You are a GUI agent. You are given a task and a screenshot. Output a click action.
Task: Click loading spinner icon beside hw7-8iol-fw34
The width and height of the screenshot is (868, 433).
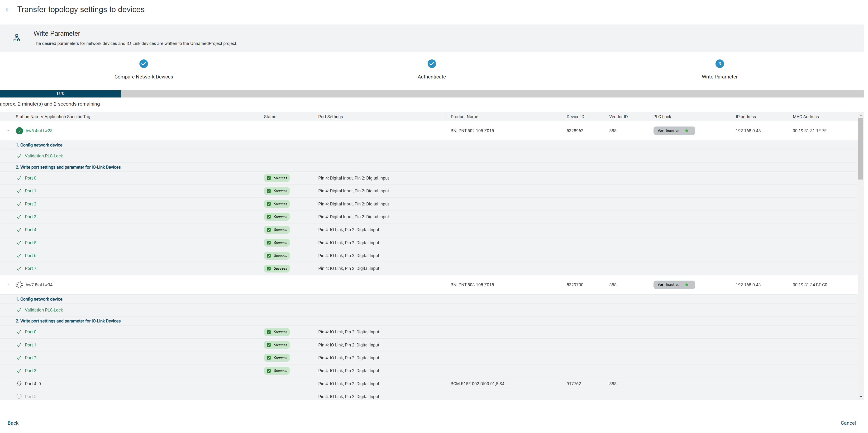tap(19, 285)
